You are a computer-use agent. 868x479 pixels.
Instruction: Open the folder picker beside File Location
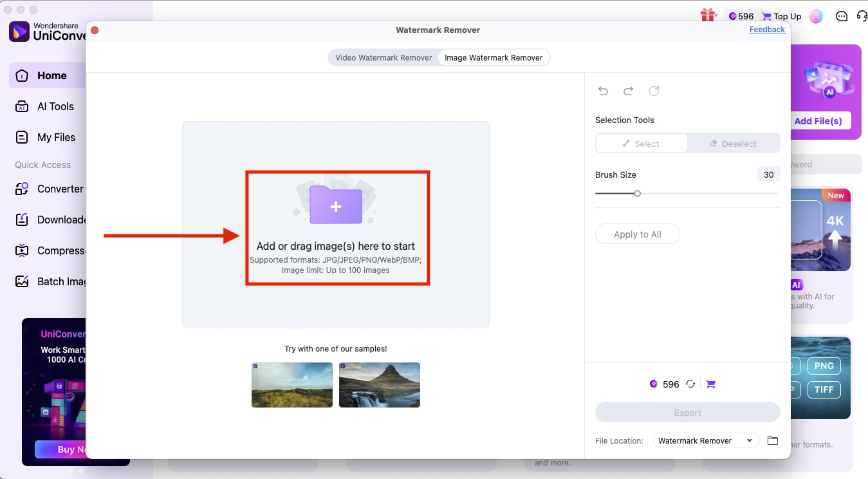[773, 440]
